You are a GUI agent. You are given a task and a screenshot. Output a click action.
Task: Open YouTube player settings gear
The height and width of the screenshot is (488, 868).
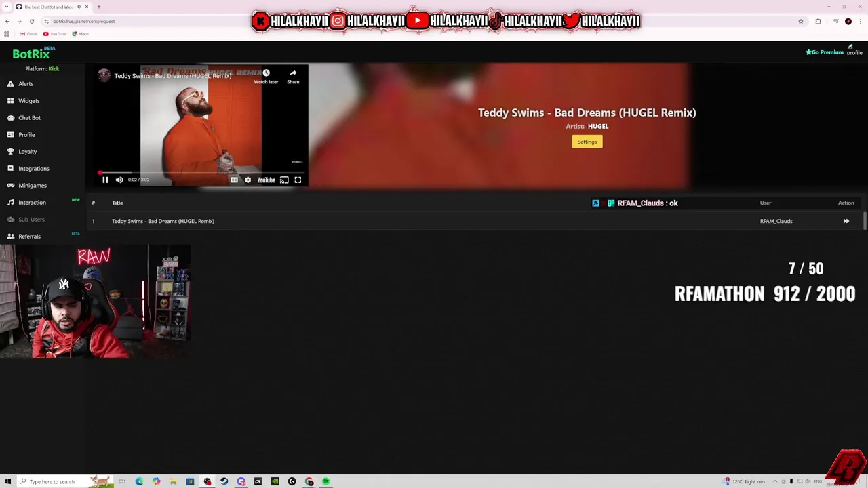(x=248, y=180)
